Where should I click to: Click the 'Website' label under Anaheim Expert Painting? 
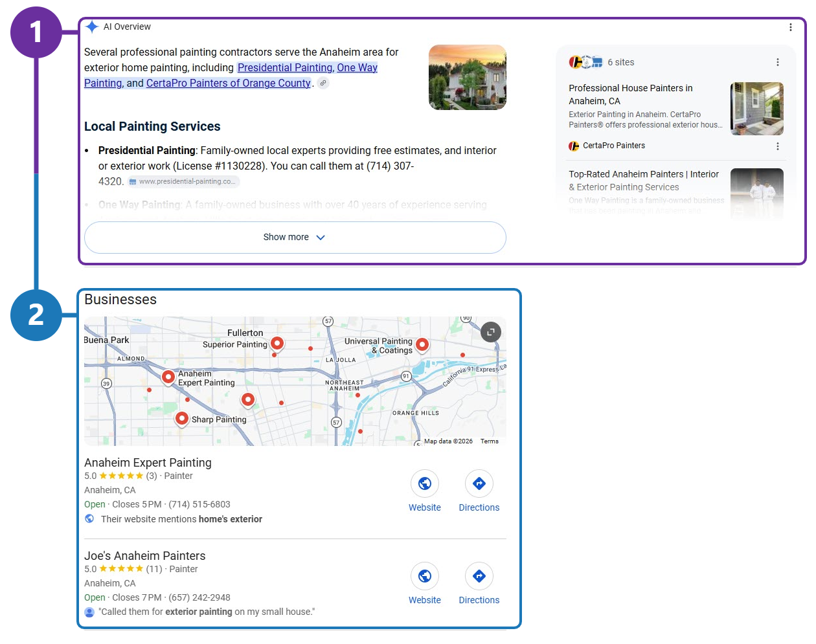coord(425,507)
